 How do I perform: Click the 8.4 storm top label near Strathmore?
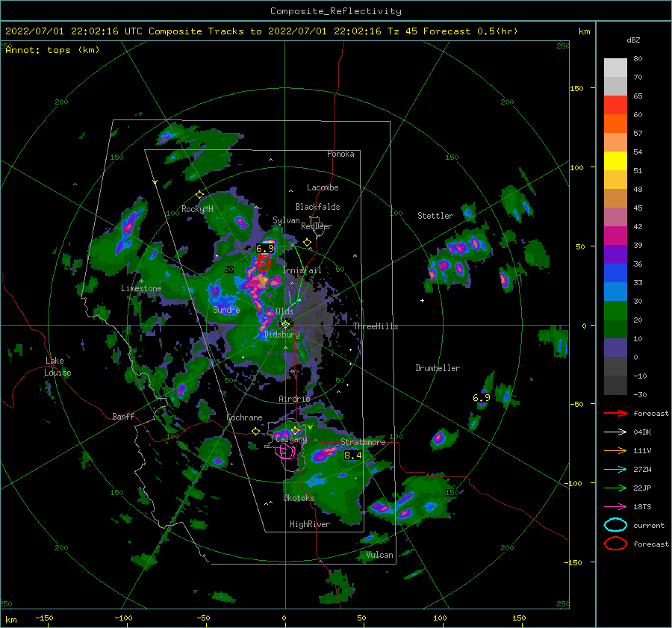pyautogui.click(x=352, y=456)
